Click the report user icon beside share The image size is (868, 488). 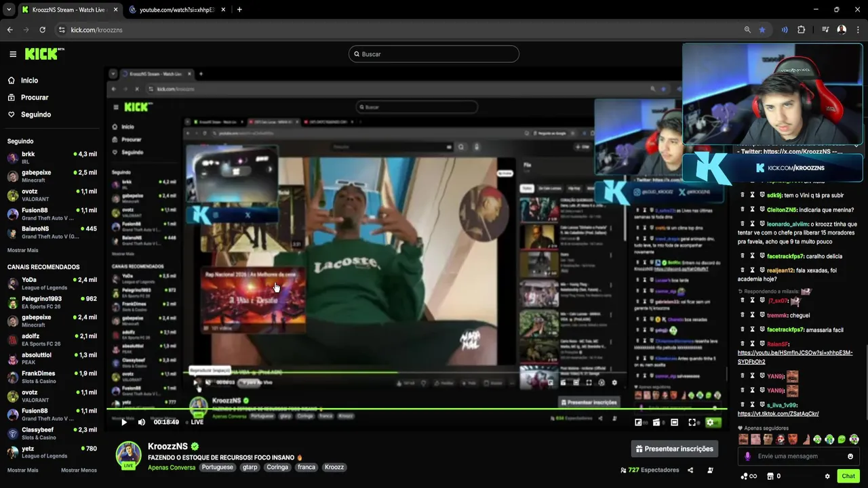[x=710, y=470]
